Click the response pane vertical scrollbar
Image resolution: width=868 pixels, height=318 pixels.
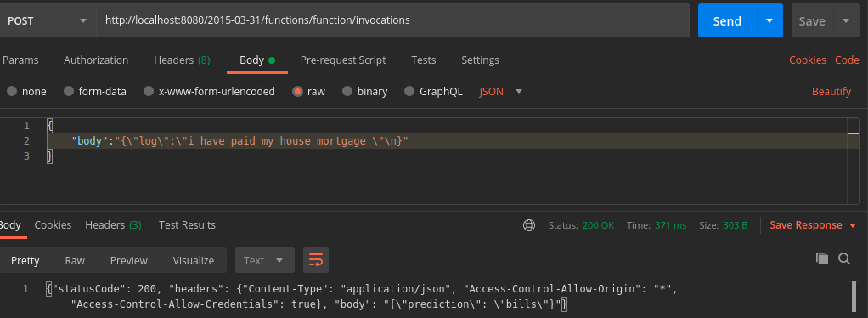853,298
